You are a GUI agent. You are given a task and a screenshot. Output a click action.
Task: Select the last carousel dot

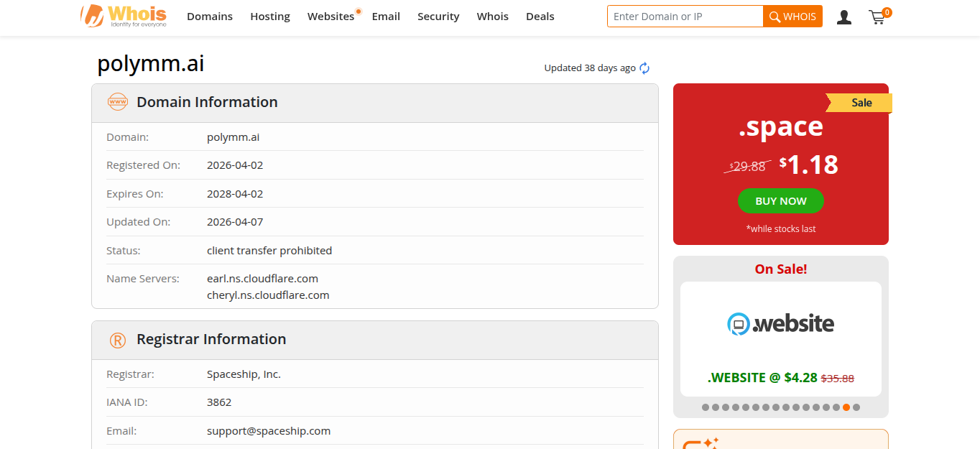pos(856,407)
